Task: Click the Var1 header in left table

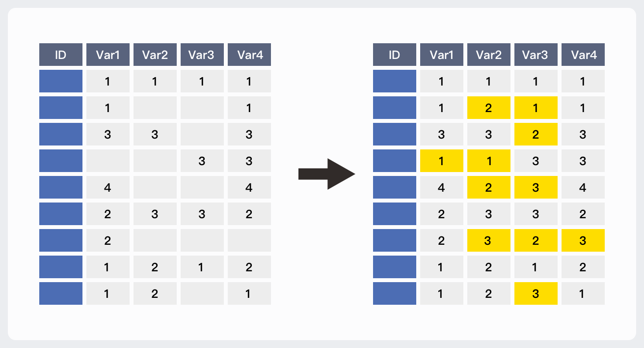Action: [x=107, y=55]
